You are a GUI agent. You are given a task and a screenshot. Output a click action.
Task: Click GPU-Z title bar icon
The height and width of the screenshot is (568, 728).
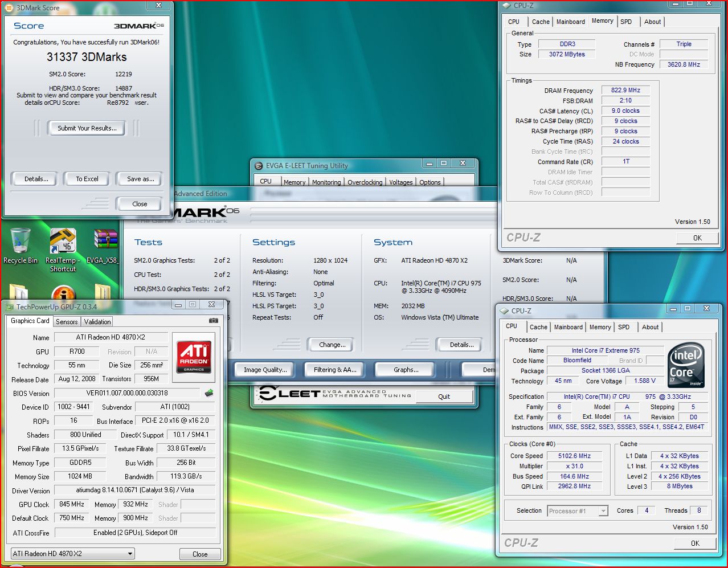click(x=10, y=307)
